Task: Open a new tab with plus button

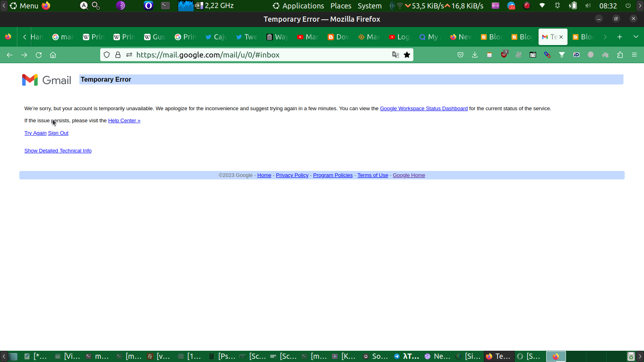Action: point(619,37)
